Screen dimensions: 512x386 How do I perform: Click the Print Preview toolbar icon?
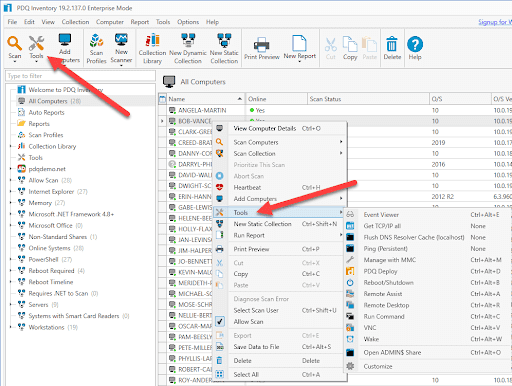click(x=262, y=44)
